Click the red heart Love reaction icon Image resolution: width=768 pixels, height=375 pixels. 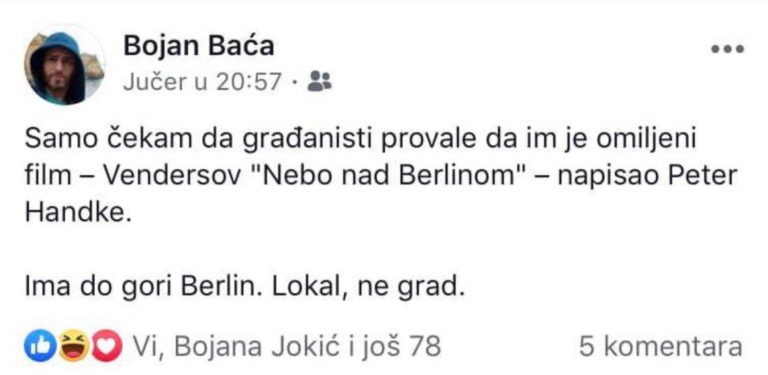click(106, 346)
